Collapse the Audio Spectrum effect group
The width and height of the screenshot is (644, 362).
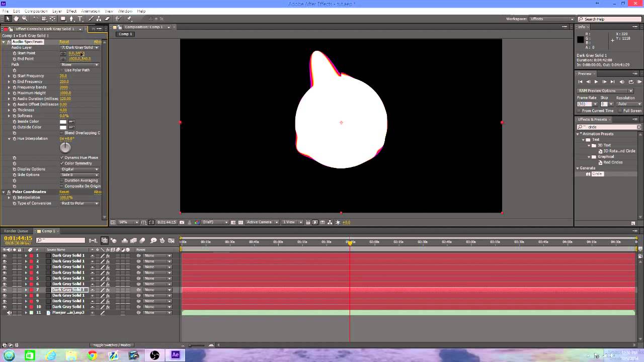click(3, 42)
